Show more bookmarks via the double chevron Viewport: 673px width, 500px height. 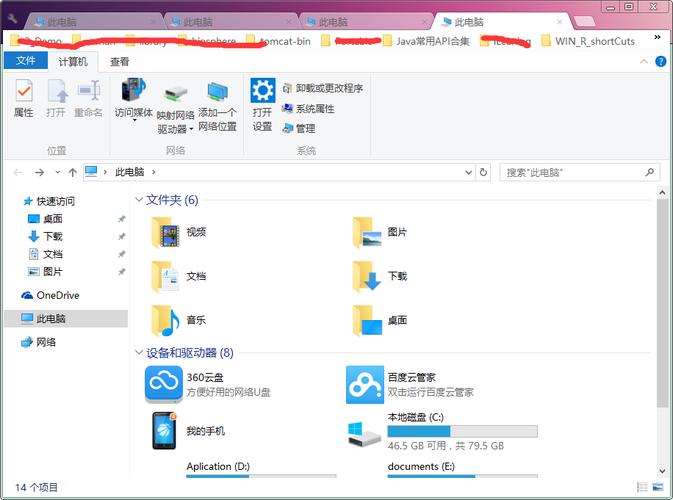click(657, 37)
